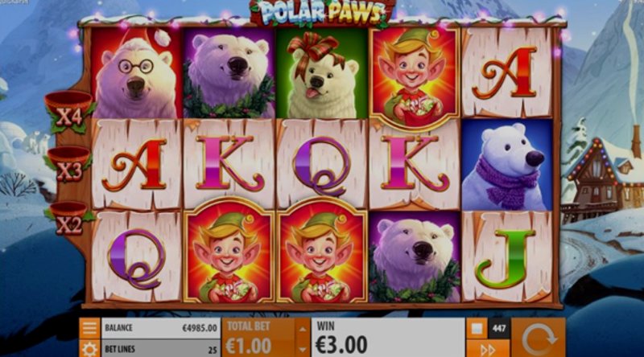Image resolution: width=644 pixels, height=357 pixels.
Task: Select the polar bear with glasses symbol
Action: (x=136, y=73)
